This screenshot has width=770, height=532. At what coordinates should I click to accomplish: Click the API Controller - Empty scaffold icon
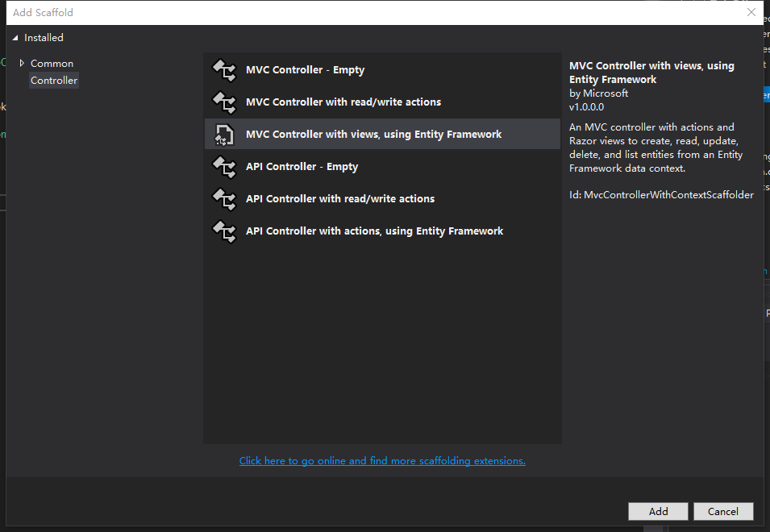click(223, 167)
